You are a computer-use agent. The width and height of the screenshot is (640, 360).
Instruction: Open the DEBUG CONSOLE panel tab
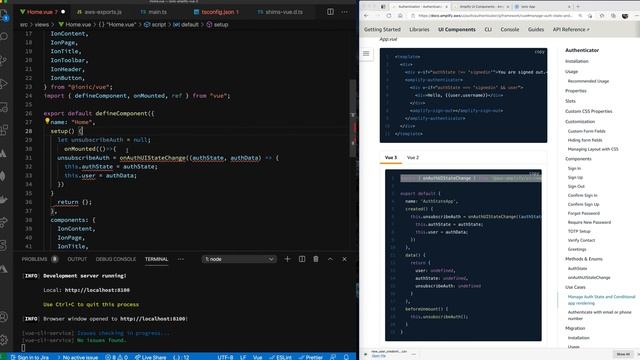pyautogui.click(x=116, y=259)
